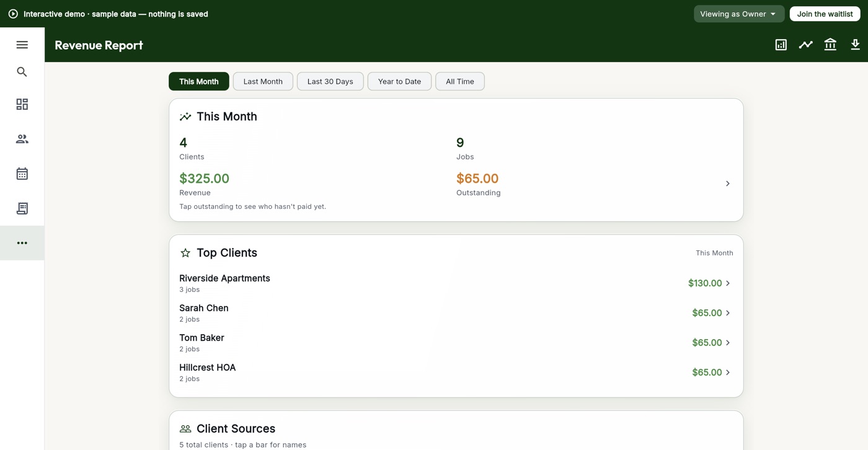The image size is (868, 450).
Task: Open the search icon in the sidebar
Action: click(x=22, y=72)
